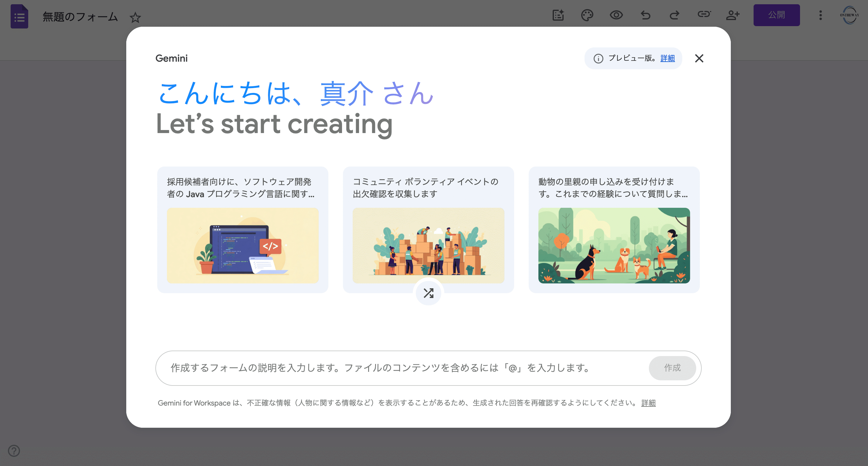Shuffle the suggested prompt cards
Screen dimensions: 868x466
428,293
